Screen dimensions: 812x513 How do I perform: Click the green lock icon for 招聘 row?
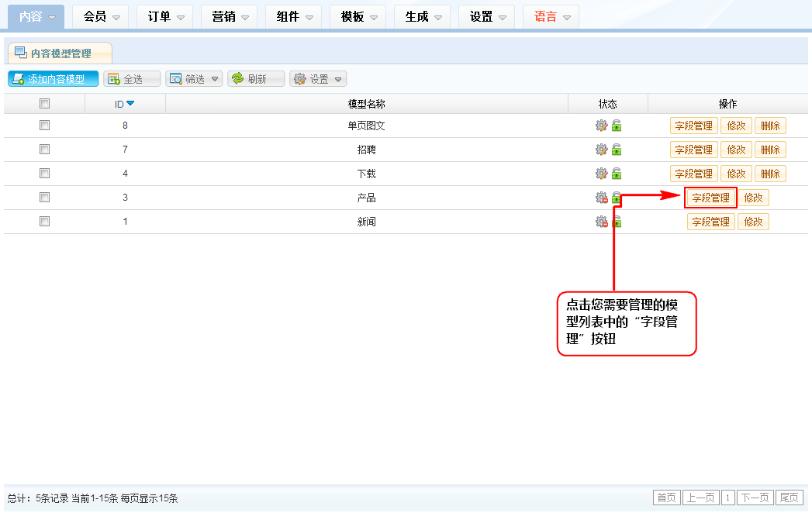617,150
